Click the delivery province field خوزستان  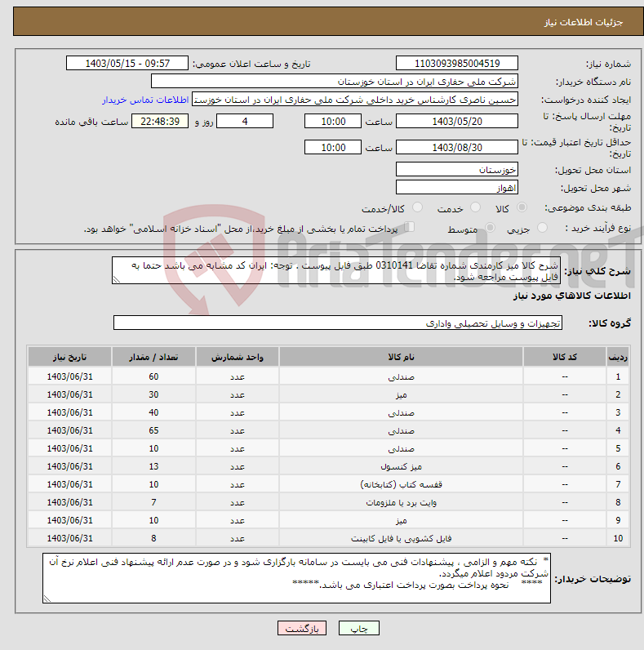coord(457,169)
